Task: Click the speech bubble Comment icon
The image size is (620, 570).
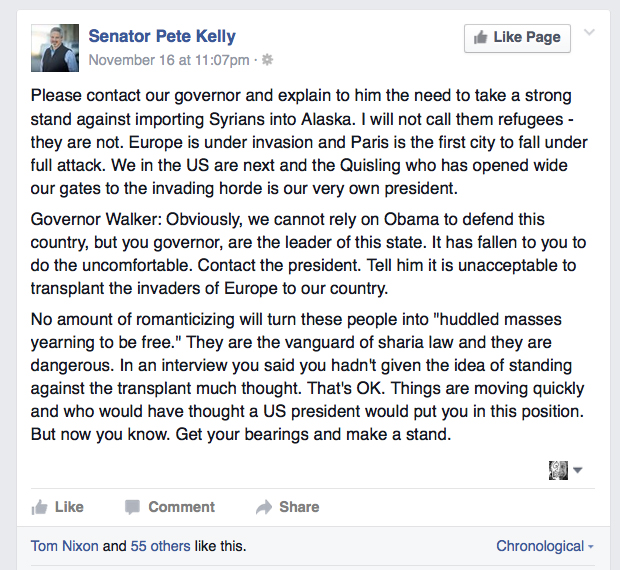Action: pos(132,507)
